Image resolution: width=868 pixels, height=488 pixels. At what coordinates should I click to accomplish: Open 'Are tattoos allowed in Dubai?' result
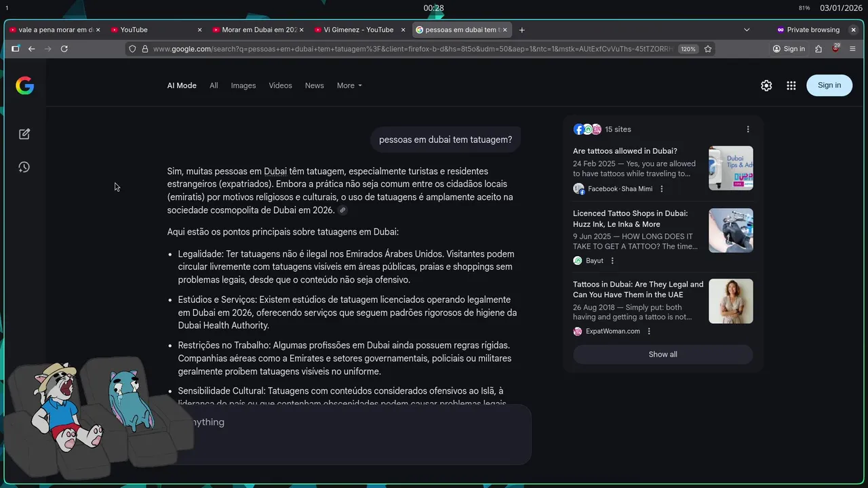coord(625,151)
